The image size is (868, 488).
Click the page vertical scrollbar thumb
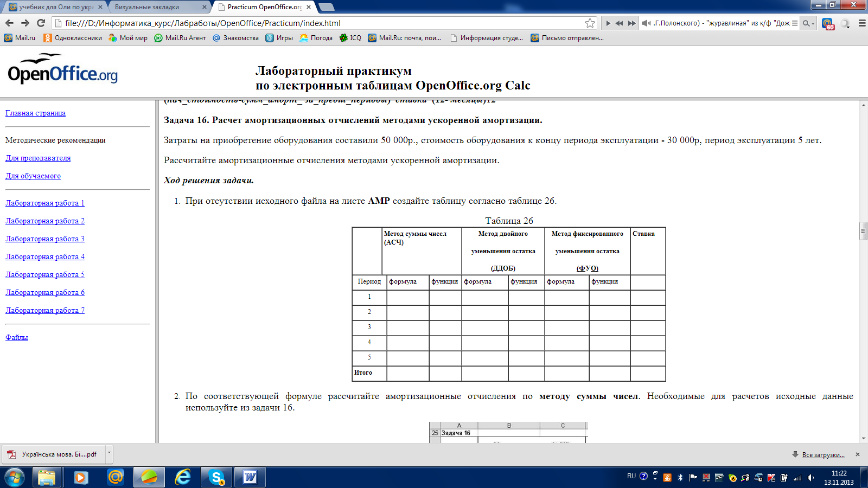tap(863, 230)
